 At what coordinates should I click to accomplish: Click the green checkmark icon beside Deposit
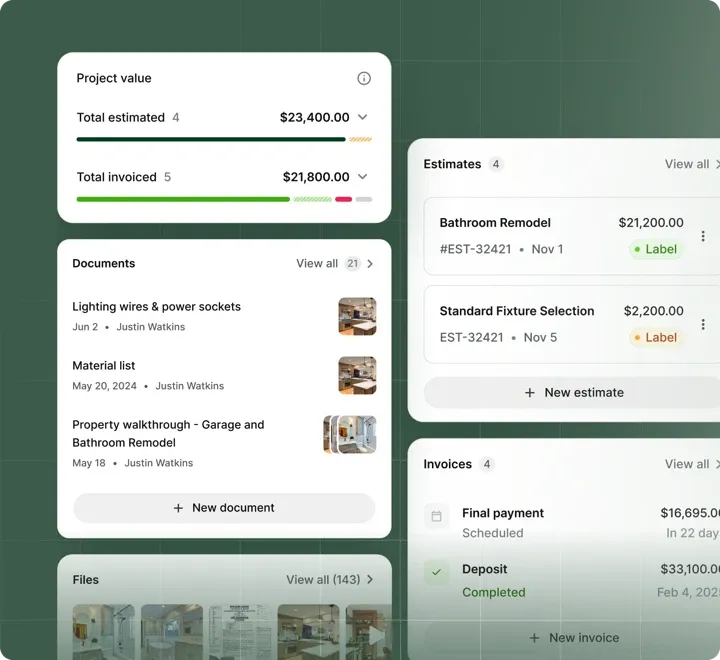click(x=436, y=573)
